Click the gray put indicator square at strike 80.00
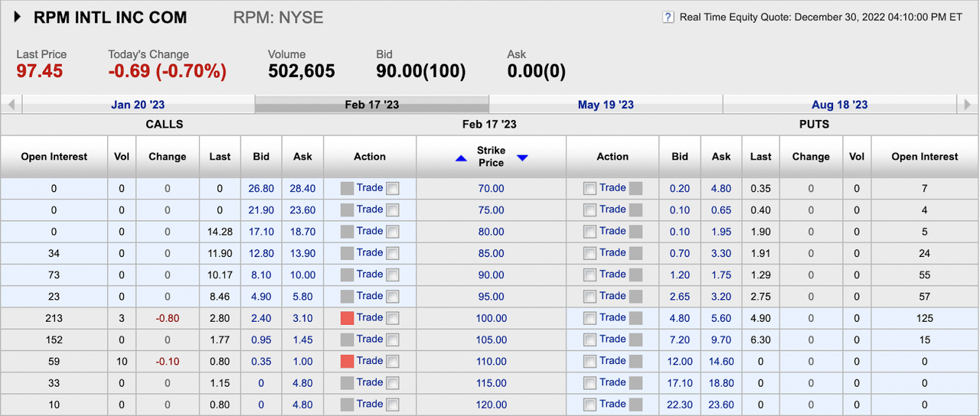Viewport: 980px width, 416px height. coord(635,232)
